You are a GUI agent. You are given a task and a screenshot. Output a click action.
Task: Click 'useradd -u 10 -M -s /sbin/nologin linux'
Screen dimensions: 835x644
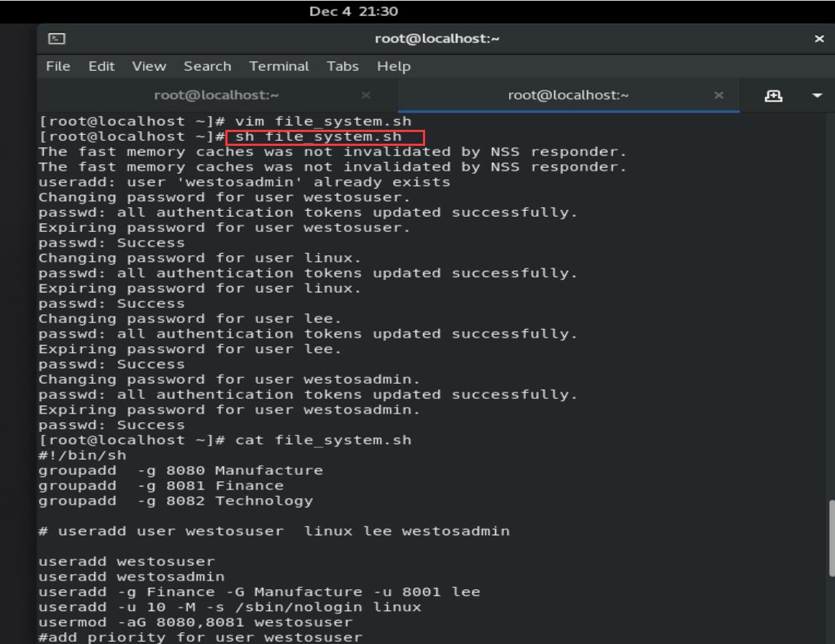(x=230, y=608)
